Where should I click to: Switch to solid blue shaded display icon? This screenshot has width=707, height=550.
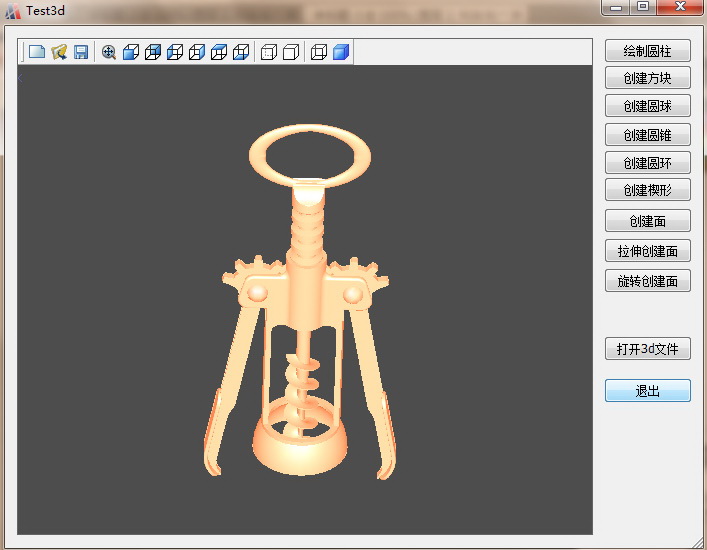(341, 52)
